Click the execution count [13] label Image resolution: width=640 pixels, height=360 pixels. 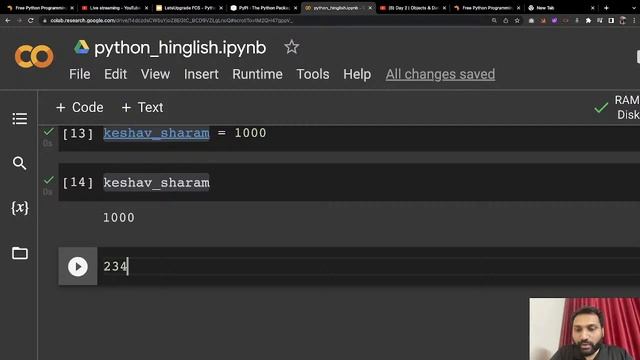click(78, 133)
